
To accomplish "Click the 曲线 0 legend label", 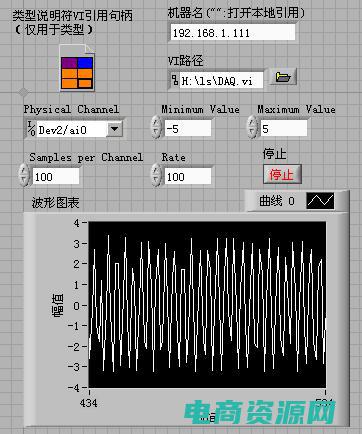I will tap(277, 201).
